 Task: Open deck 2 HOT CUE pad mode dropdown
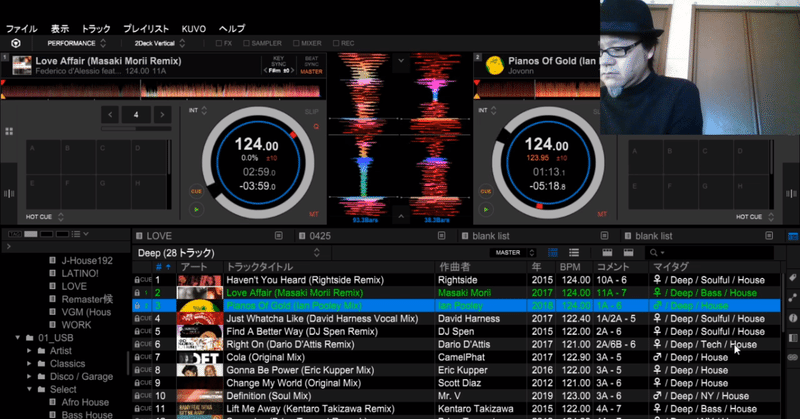[755, 217]
